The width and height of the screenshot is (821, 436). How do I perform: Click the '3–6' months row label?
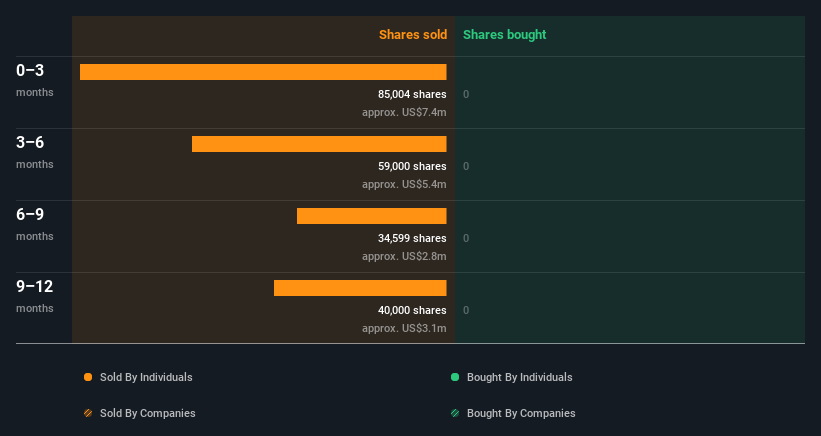click(x=30, y=142)
